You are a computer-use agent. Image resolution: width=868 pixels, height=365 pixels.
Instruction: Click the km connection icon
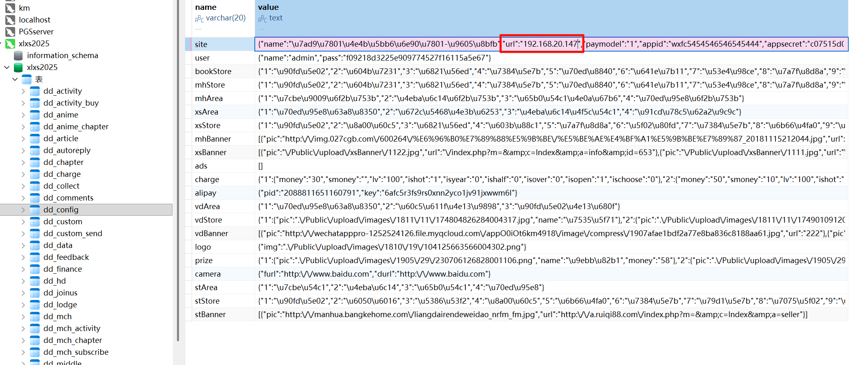10,8
